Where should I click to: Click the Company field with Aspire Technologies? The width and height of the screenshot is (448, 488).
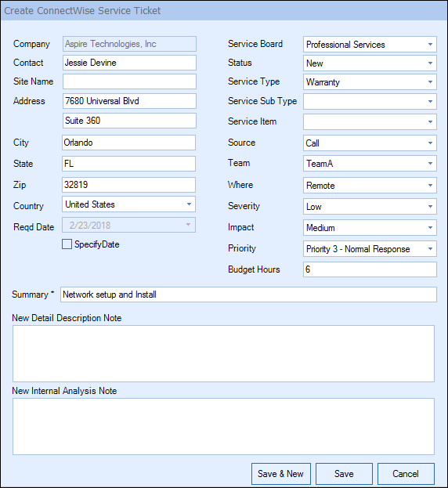[x=129, y=44]
